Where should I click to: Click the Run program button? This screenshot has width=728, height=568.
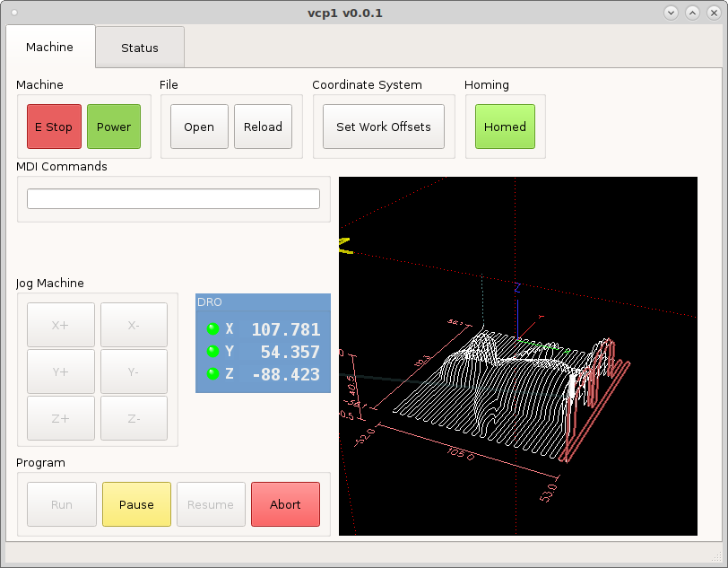(62, 504)
